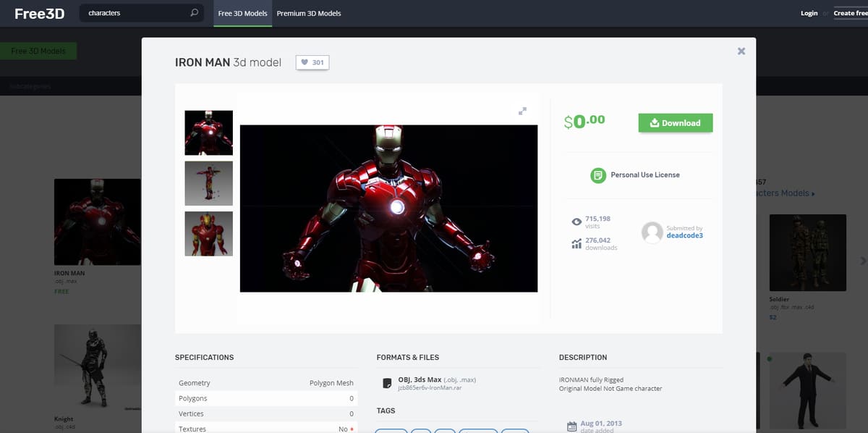Click background green Free 3D Models button
Screen dimensions: 868x433
pos(38,51)
